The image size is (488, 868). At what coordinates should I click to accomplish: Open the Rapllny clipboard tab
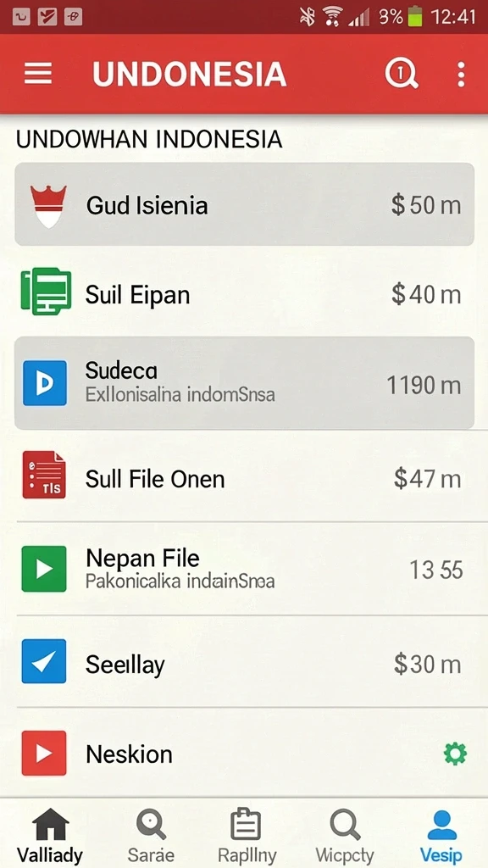pyautogui.click(x=247, y=836)
